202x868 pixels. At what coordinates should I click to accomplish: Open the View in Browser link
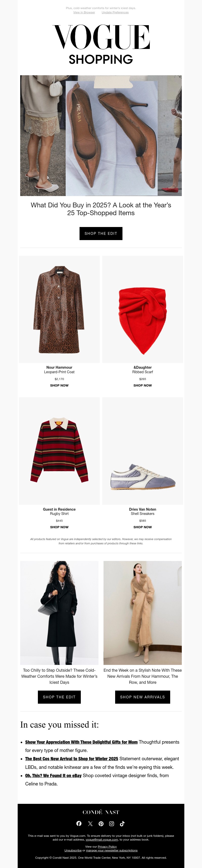coord(84,13)
